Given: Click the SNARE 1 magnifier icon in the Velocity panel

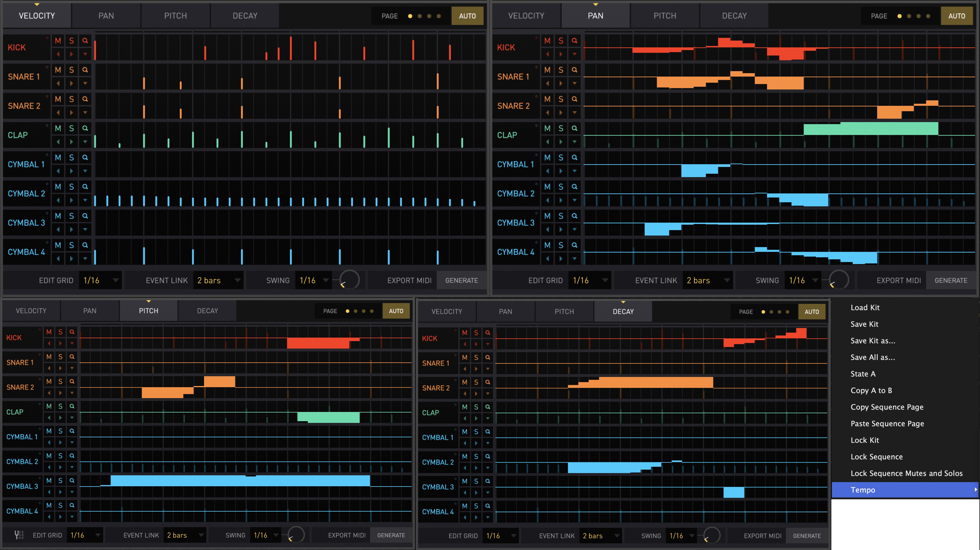Looking at the screenshot, I should 85,70.
